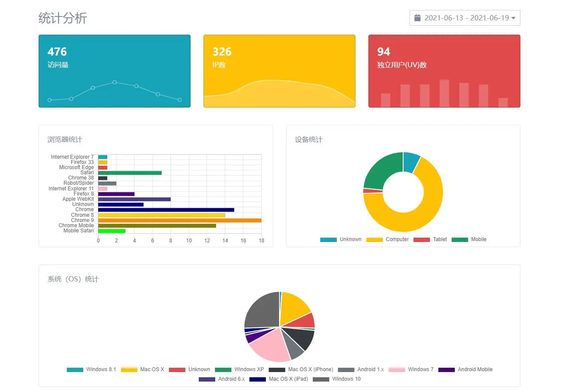Click the Chrome 9 orange bar
This screenshot has height=392, width=562.
coord(179,220)
